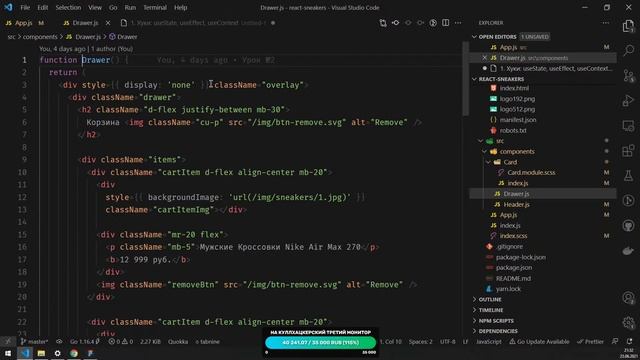Screen dimensions: 640x360
Task: Open the GitHub view in activity bar
Action: [629, 226]
